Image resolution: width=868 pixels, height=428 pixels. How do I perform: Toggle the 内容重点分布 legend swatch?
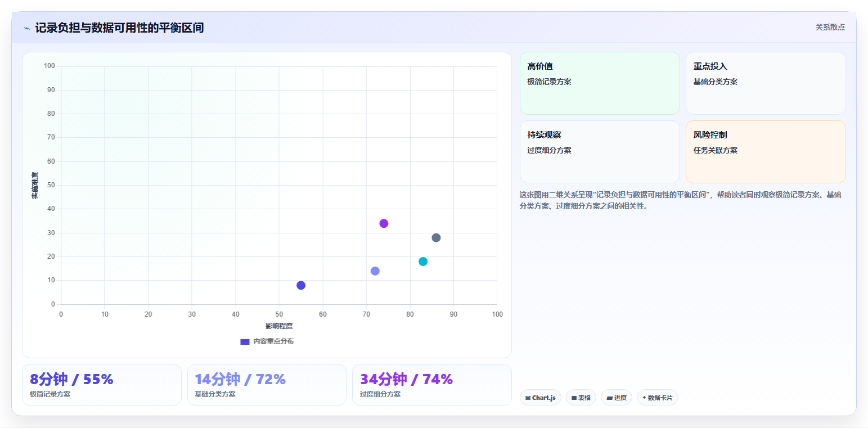245,342
